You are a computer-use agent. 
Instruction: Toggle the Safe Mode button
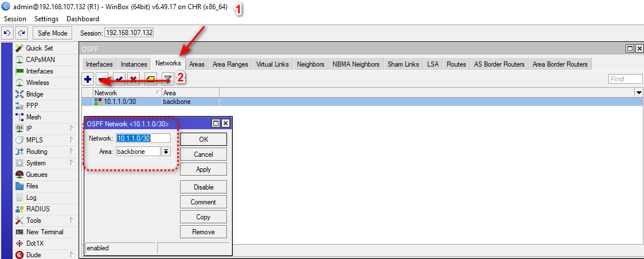53,33
